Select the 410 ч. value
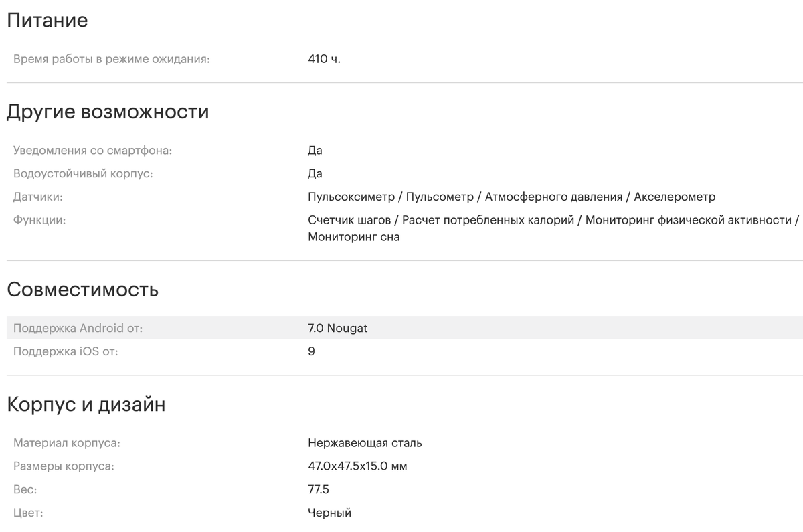This screenshot has height=532, width=803. [x=324, y=59]
